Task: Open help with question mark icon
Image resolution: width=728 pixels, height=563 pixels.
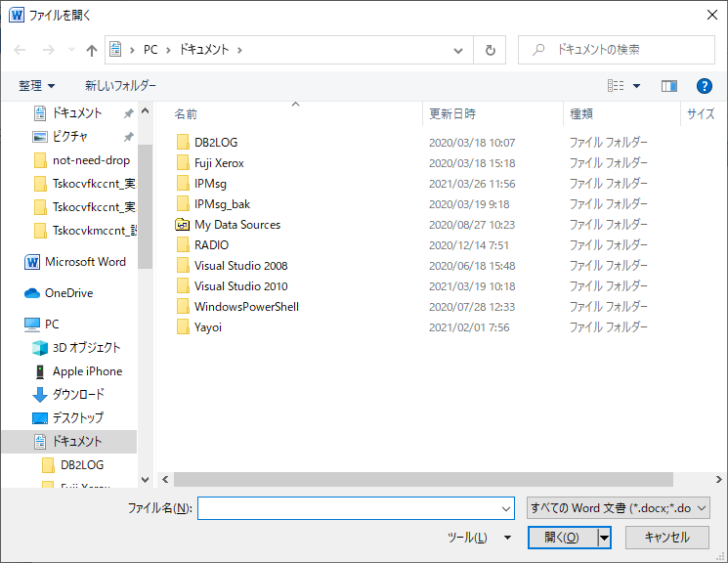Action: (x=704, y=85)
